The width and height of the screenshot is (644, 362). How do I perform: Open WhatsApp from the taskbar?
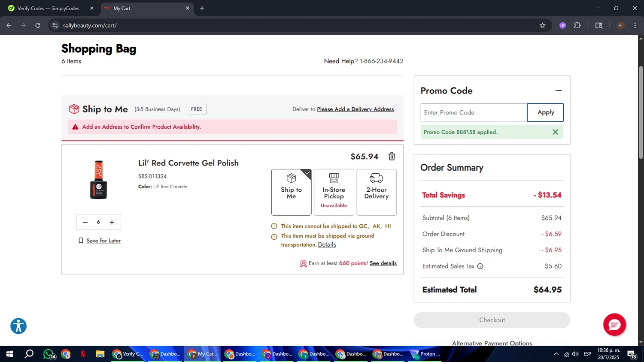(x=49, y=354)
